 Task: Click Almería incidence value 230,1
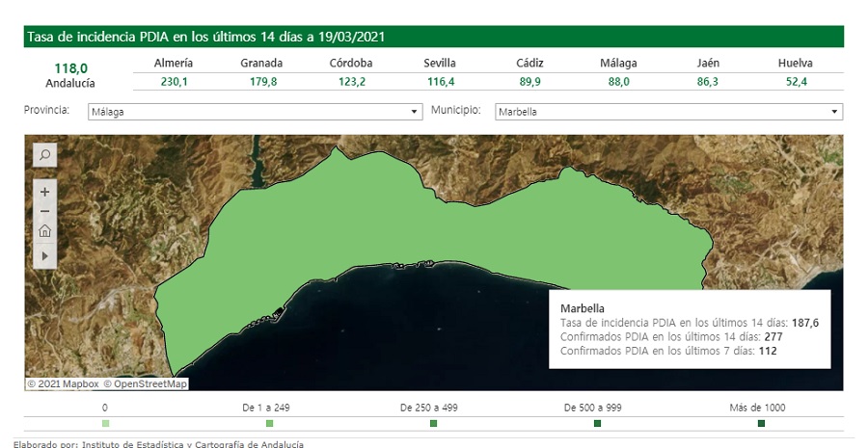174,82
